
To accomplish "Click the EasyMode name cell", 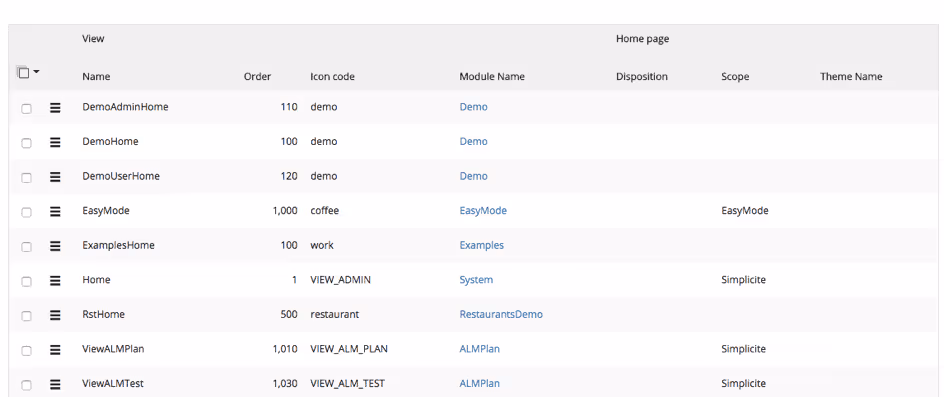I will coord(106,211).
